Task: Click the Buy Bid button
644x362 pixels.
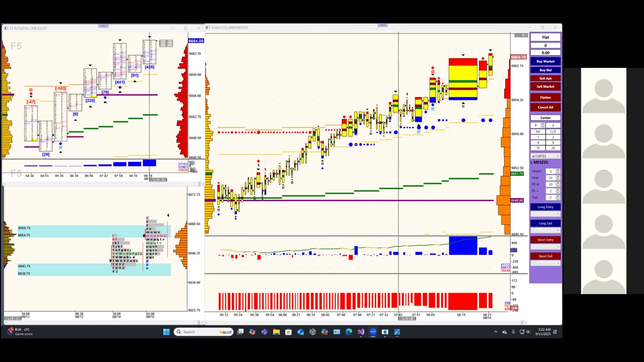Action: point(545,70)
